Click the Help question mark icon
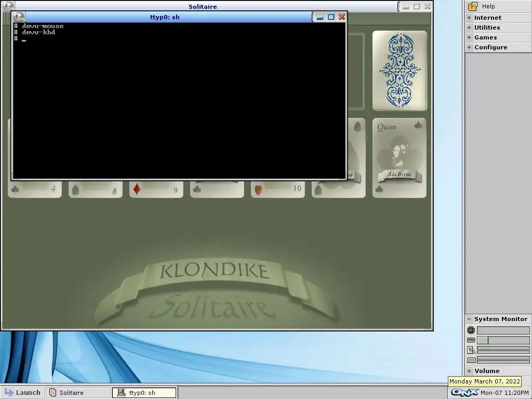The image size is (532, 399). pyautogui.click(x=472, y=6)
